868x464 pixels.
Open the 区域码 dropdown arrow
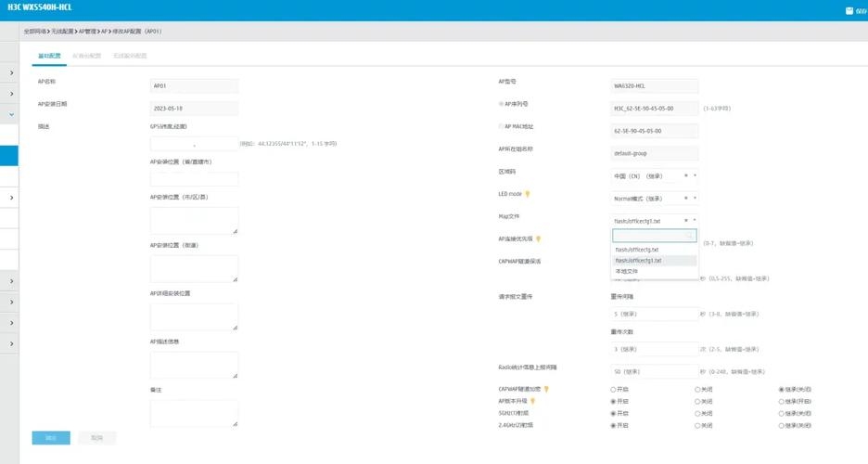[695, 175]
